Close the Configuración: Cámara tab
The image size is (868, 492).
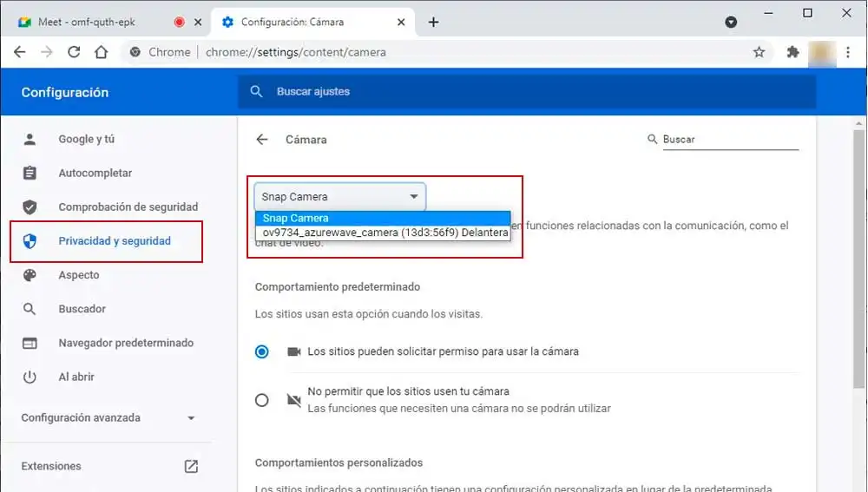click(x=401, y=23)
